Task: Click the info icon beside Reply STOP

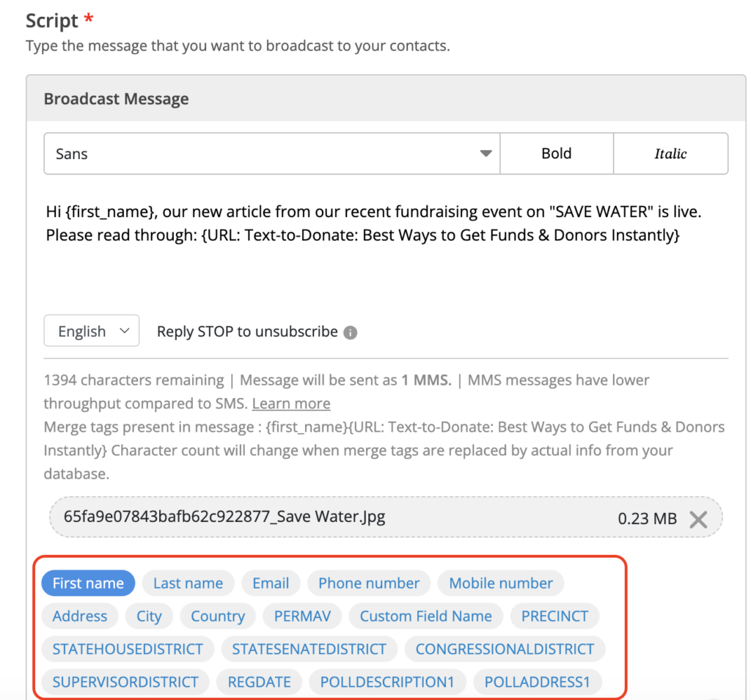Action: click(351, 332)
